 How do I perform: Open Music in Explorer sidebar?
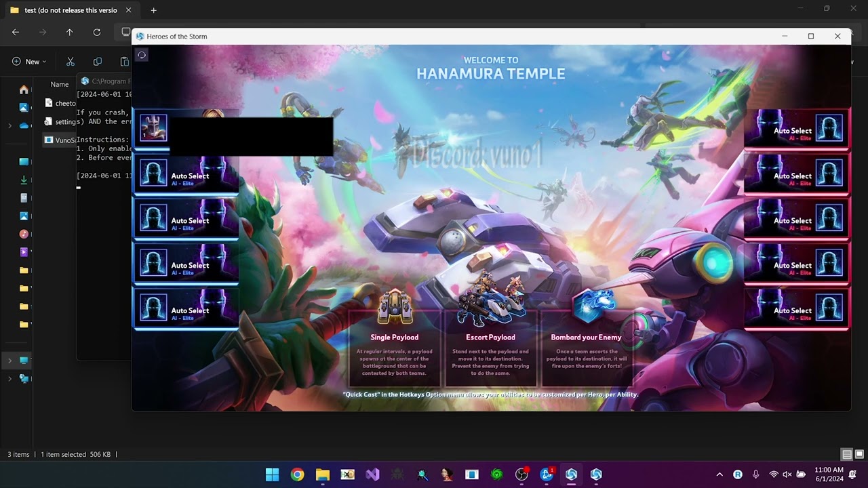[24, 234]
